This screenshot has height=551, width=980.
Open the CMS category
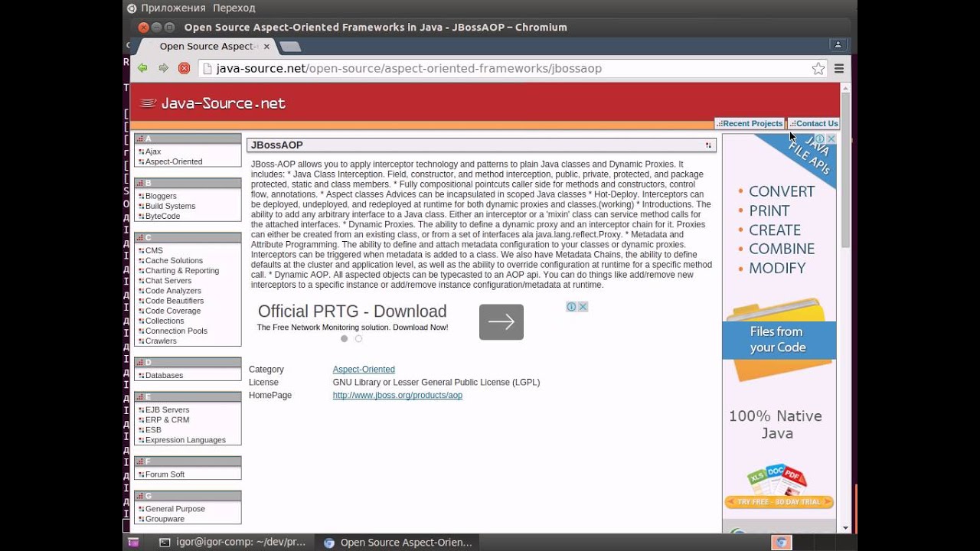[x=154, y=250]
